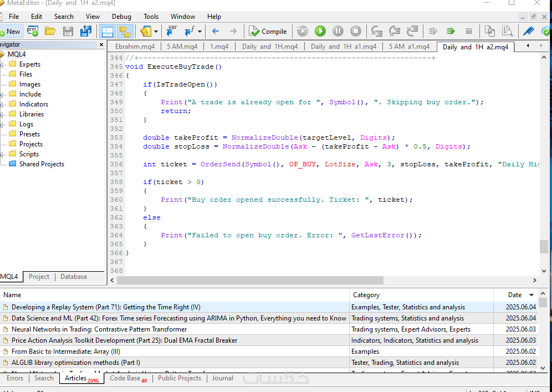Click the New Project icon
552x392 pixels.
click(32, 32)
